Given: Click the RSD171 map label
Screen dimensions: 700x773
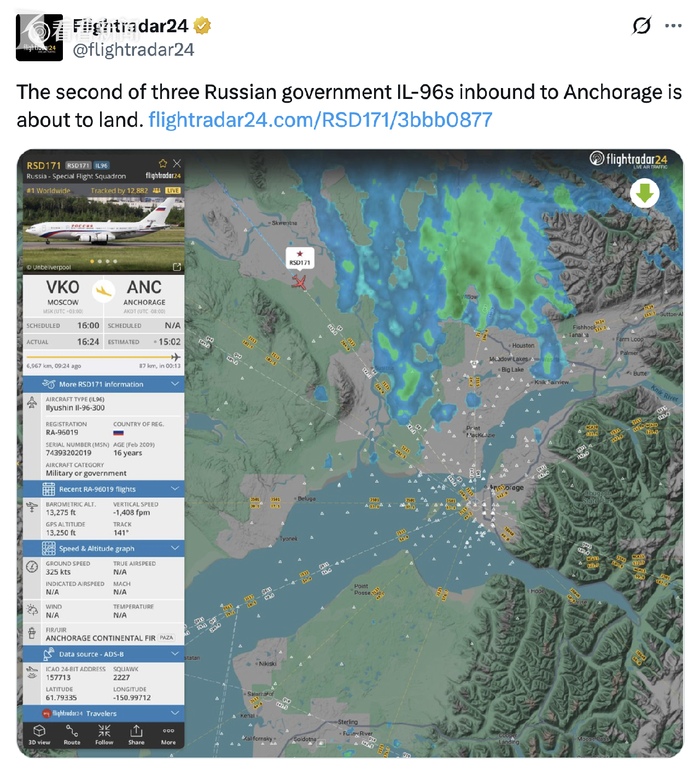Looking at the screenshot, I should pos(300,258).
